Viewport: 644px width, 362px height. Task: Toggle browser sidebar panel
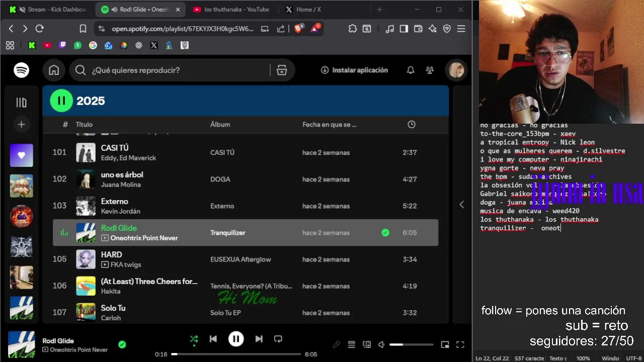click(404, 29)
